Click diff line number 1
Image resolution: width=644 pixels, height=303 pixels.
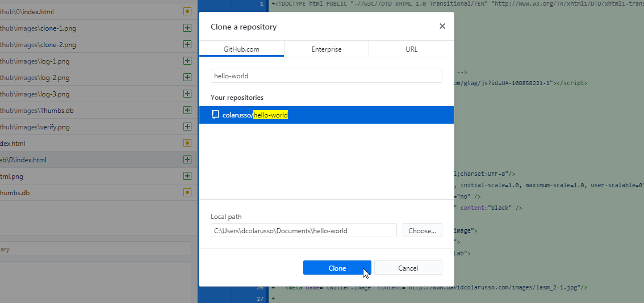(262, 4)
